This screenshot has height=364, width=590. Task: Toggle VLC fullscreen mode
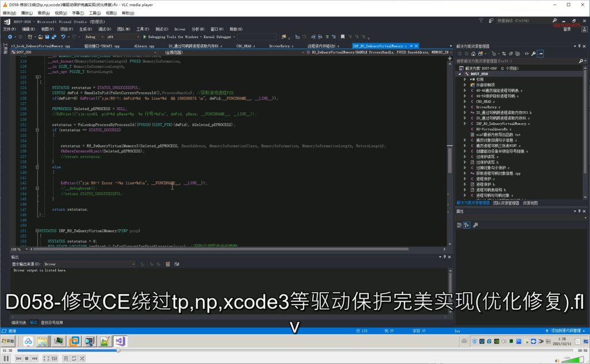(x=46, y=359)
